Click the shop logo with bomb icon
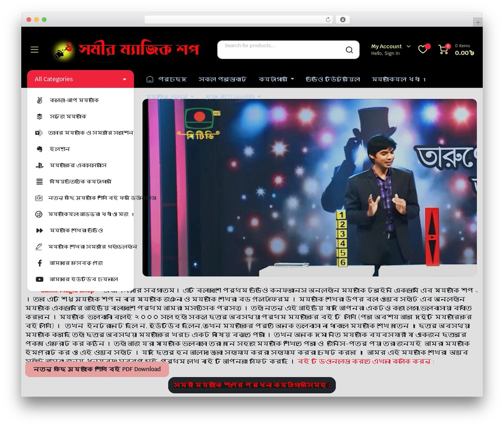This screenshot has width=504, height=427. pos(126,50)
